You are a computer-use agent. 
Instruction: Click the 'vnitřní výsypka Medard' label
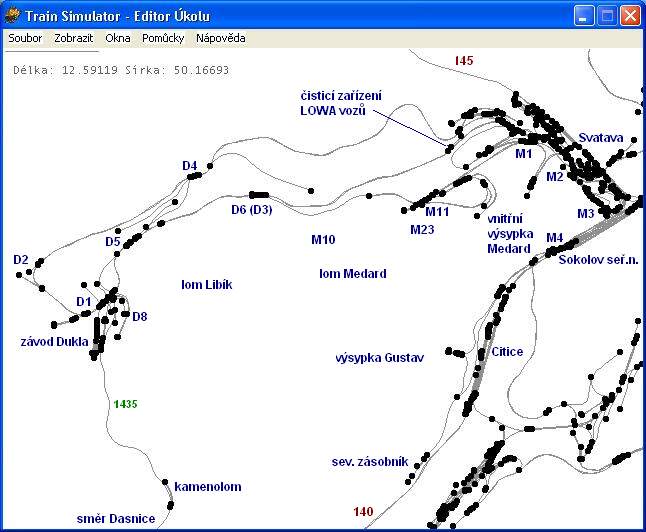510,234
